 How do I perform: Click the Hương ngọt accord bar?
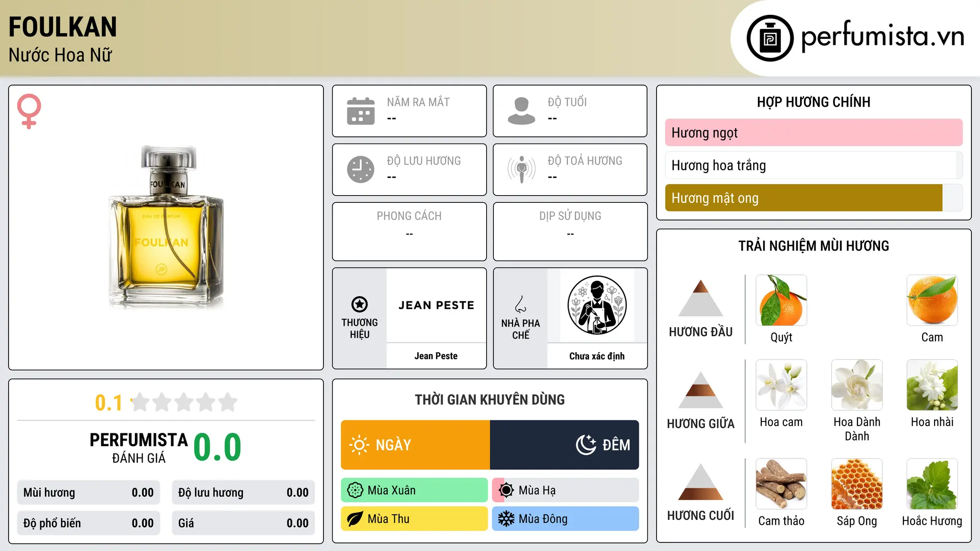814,132
